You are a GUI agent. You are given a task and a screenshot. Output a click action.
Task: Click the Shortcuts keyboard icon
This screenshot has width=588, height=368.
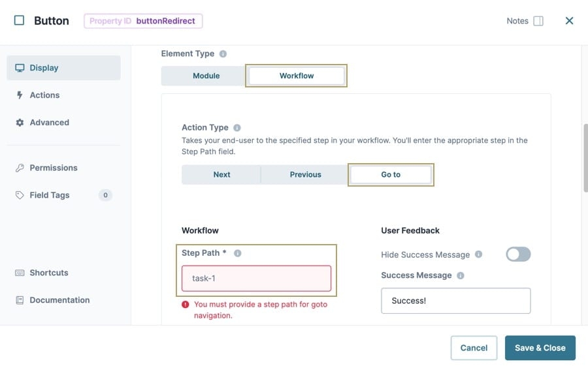[20, 273]
